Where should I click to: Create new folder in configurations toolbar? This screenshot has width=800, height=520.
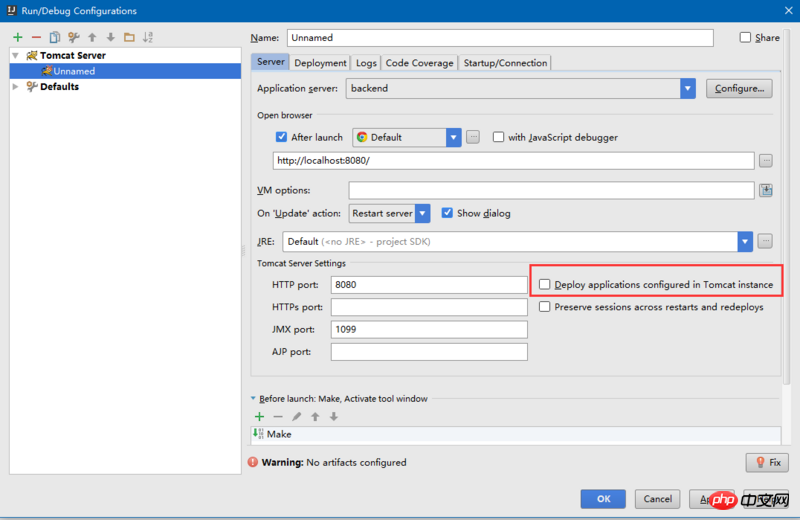129,37
